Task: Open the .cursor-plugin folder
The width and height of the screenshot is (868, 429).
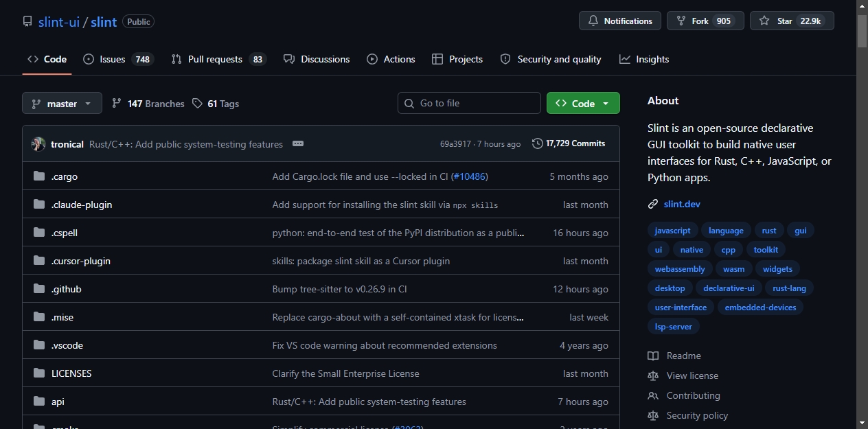Action: tap(81, 261)
